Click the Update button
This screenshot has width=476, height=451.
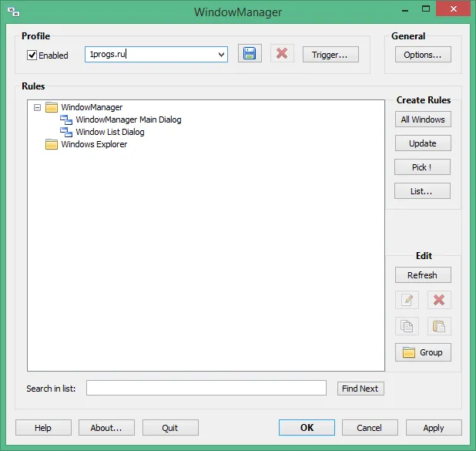[x=423, y=143]
